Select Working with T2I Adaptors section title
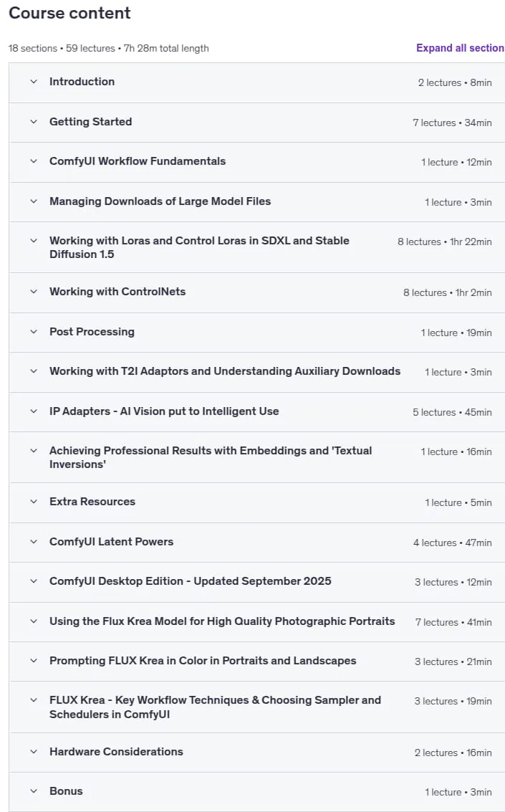505x812 pixels. (x=224, y=371)
